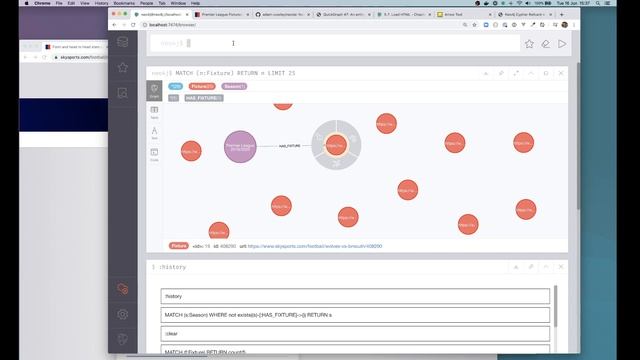Image resolution: width=640 pixels, height=360 pixels.
Task: Switch to the GitHub adam-cowley browser tab
Action: [x=283, y=14]
